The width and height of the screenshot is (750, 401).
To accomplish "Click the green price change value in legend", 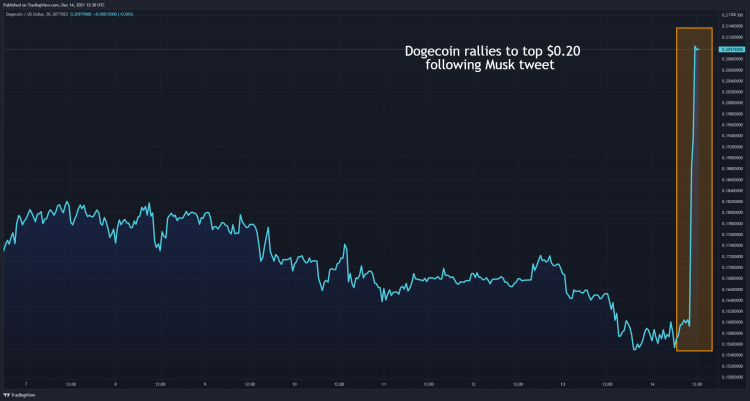I will (113, 14).
